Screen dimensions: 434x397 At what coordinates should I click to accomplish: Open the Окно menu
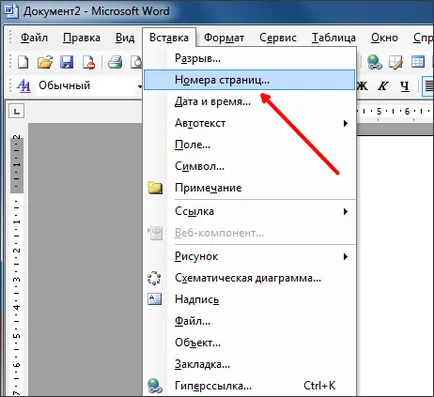click(385, 38)
